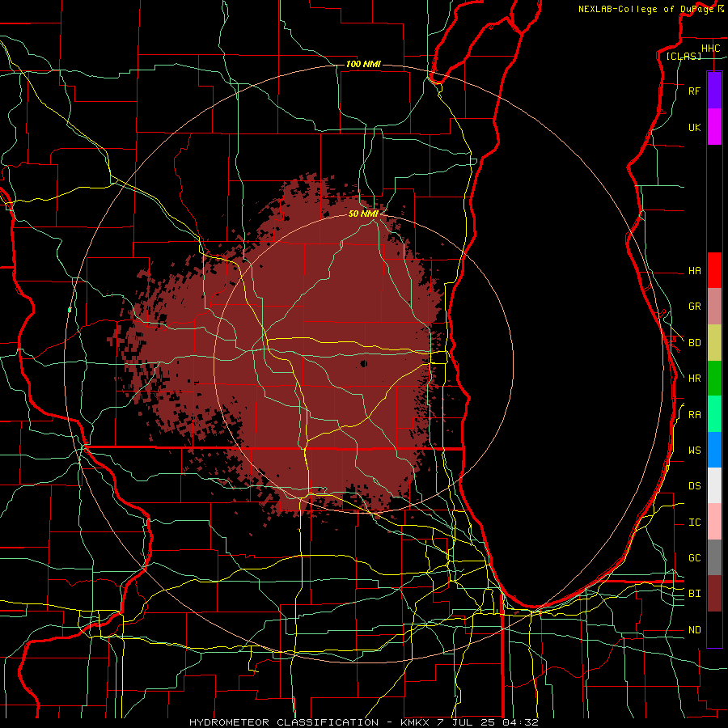This screenshot has width=728, height=728.
Task: Click the 'GC' legend label text
Action: (694, 557)
